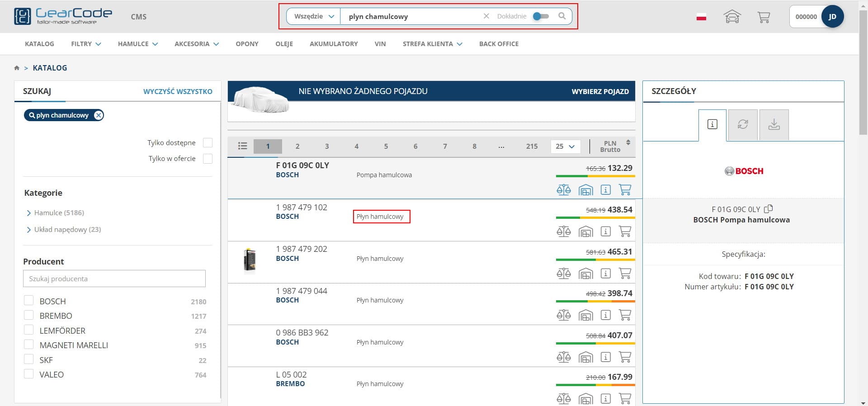The width and height of the screenshot is (868, 406).
Task: Open the JD user avatar
Action: click(x=832, y=17)
